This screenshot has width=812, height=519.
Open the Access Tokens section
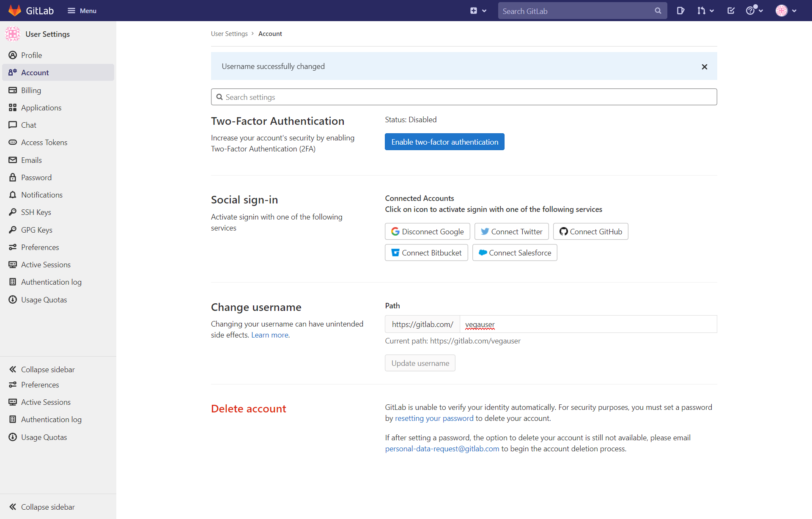click(x=44, y=142)
